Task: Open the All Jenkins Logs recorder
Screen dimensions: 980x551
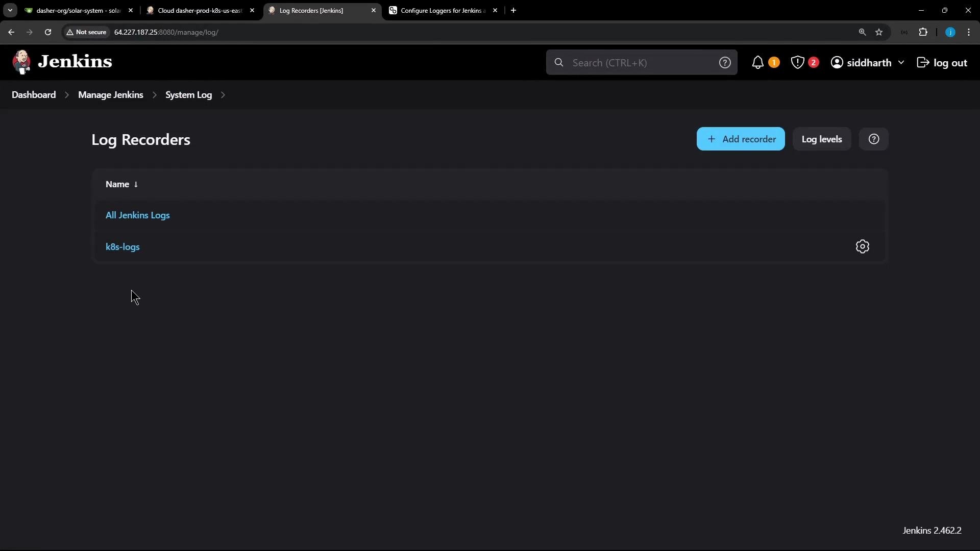Action: (138, 216)
